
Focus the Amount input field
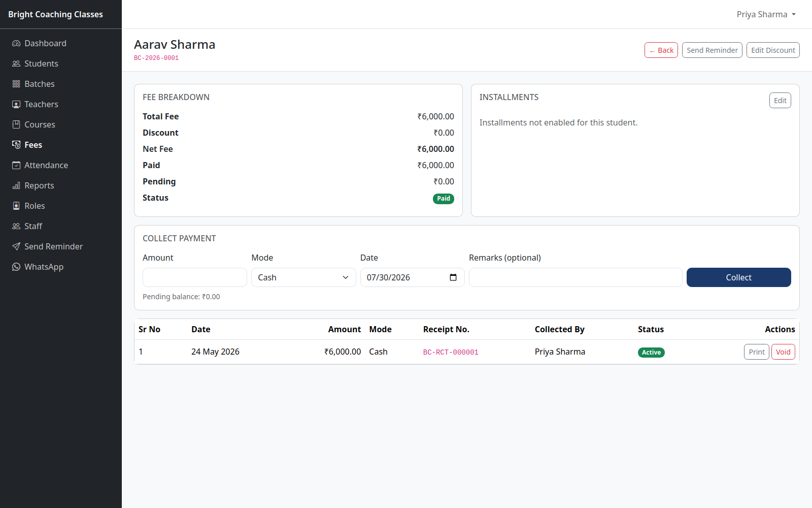tap(195, 277)
